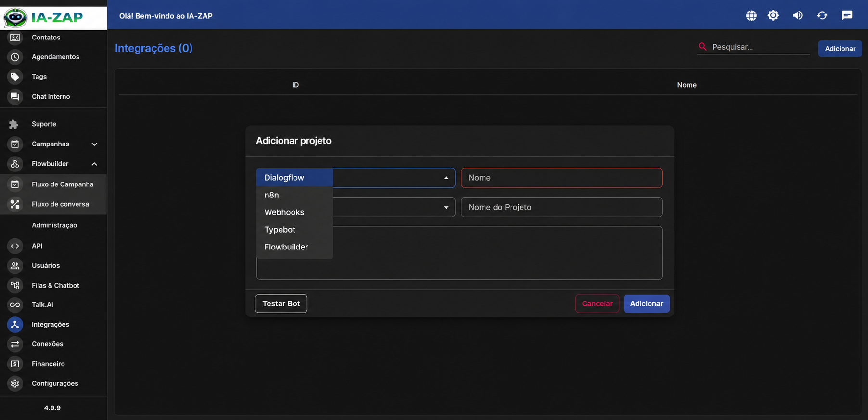This screenshot has width=868, height=420.
Task: Expand the Campanhas submenu chevron
Action: [94, 144]
